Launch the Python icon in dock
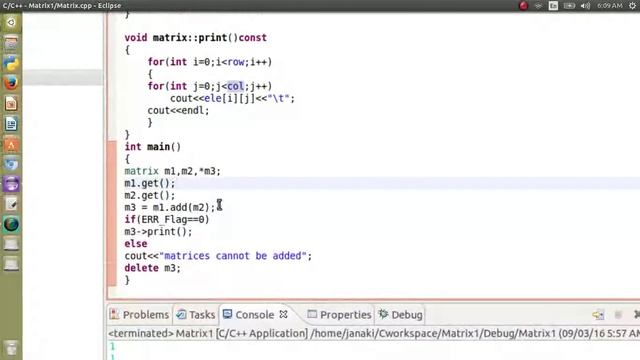 [11, 63]
